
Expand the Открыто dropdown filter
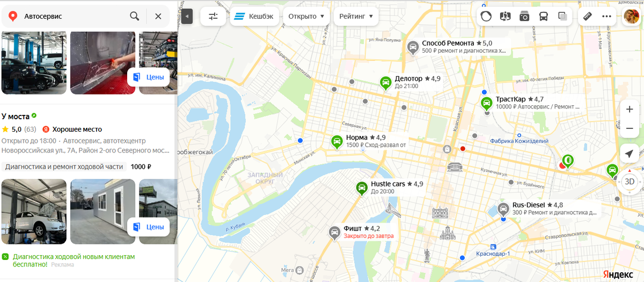tap(306, 16)
